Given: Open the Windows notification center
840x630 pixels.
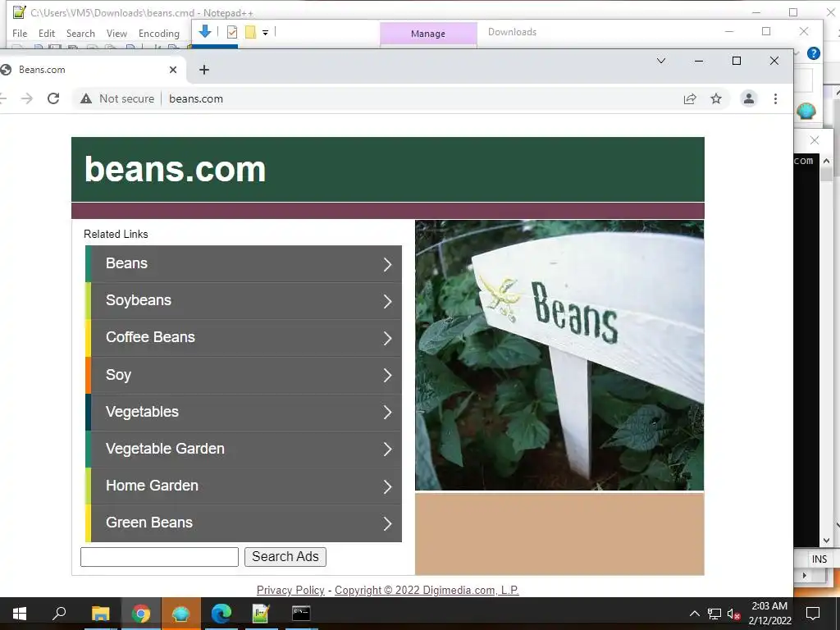Looking at the screenshot, I should point(813,614).
